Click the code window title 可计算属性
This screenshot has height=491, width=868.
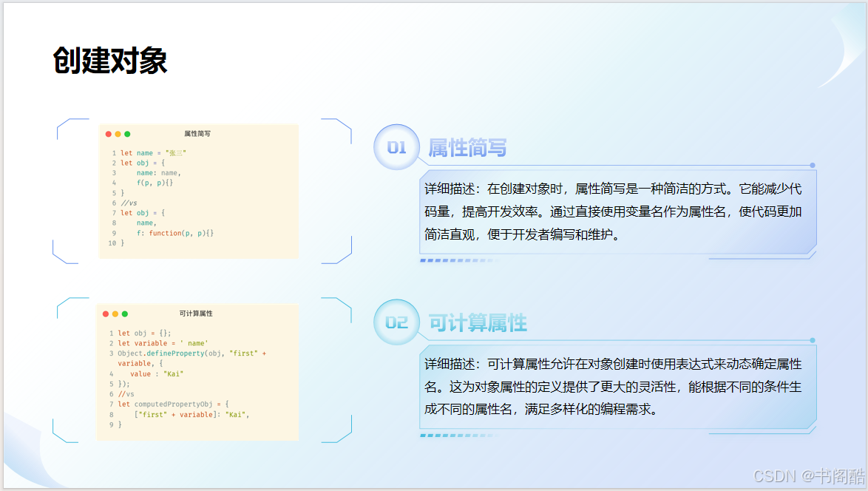[x=196, y=314]
